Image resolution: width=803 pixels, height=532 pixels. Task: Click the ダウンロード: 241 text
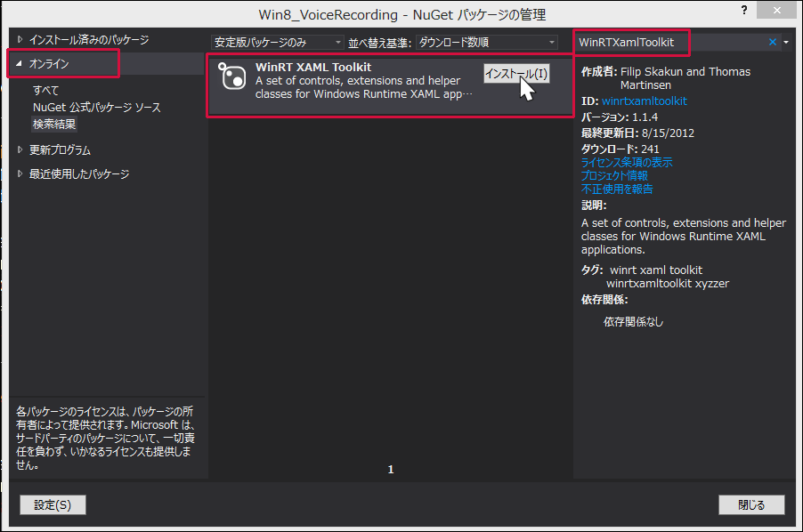click(x=620, y=149)
